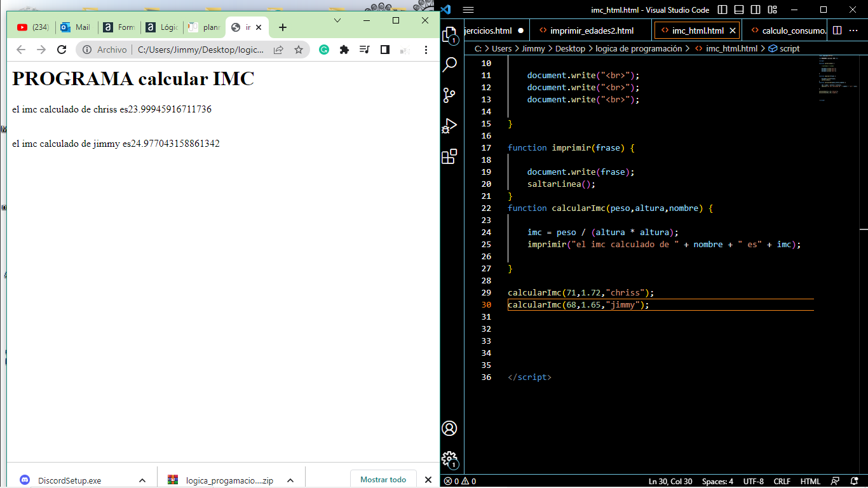
Task: Toggle the bottom panel layout icon
Action: (739, 10)
